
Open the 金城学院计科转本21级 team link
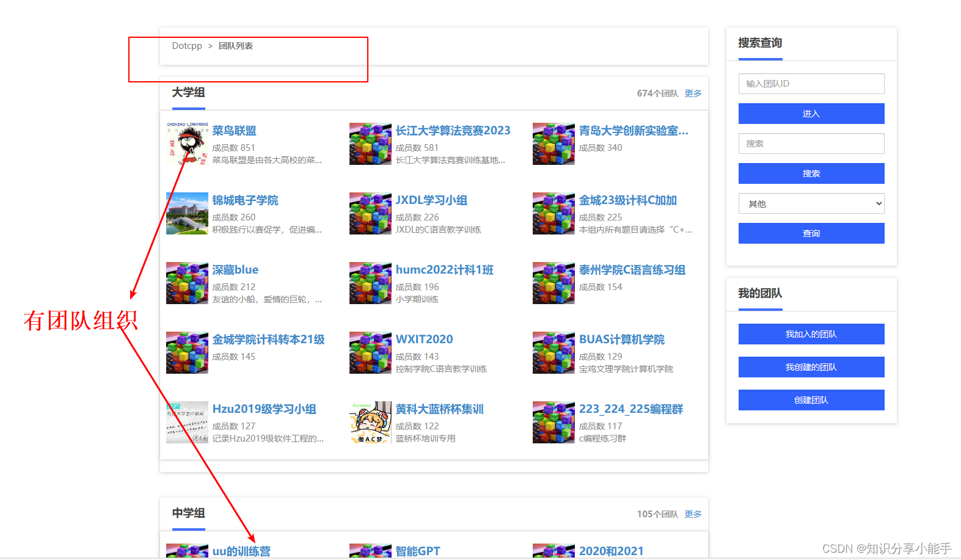268,340
